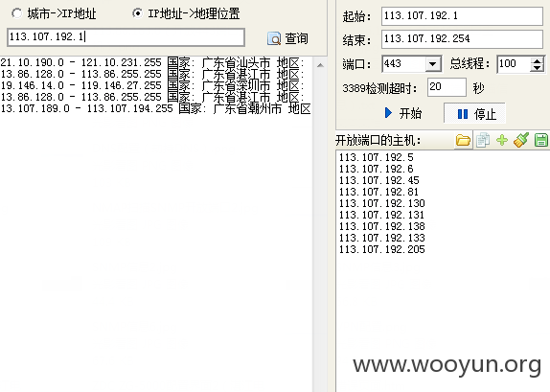This screenshot has height=392, width=550.
Task: Stop the scan with 停止 button
Action: [x=474, y=113]
